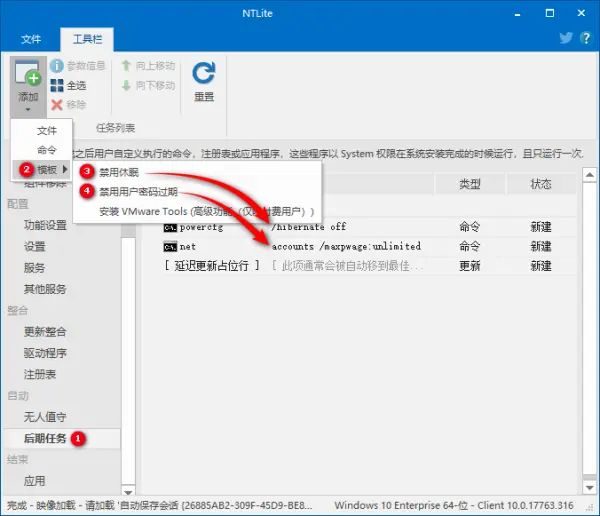Select the net task row name
This screenshot has height=516, width=600.
[188, 247]
